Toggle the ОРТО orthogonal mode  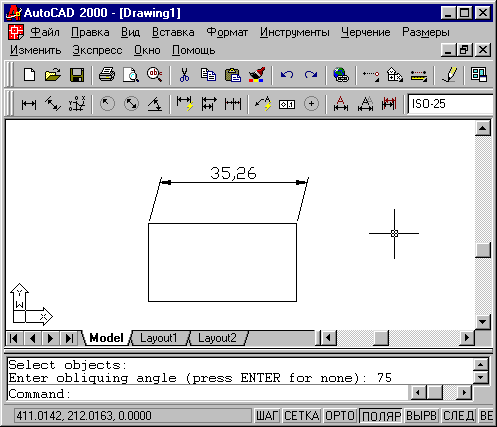click(340, 416)
